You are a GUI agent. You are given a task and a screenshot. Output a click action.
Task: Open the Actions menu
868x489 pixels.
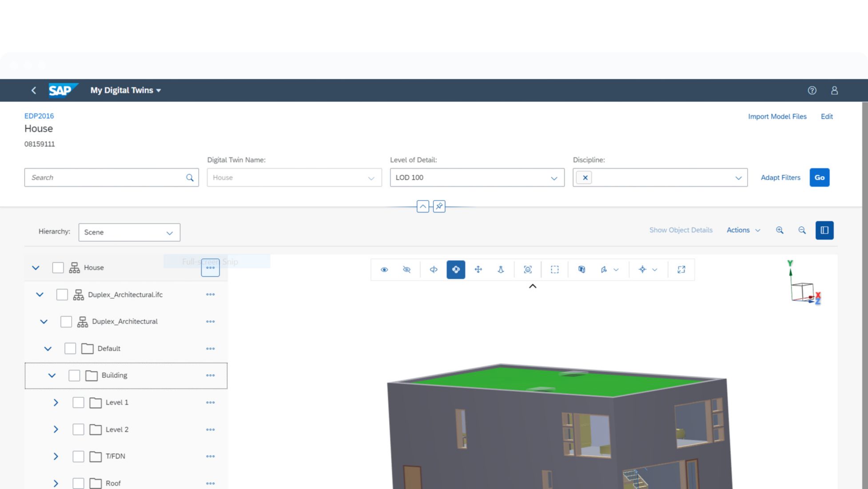point(743,230)
